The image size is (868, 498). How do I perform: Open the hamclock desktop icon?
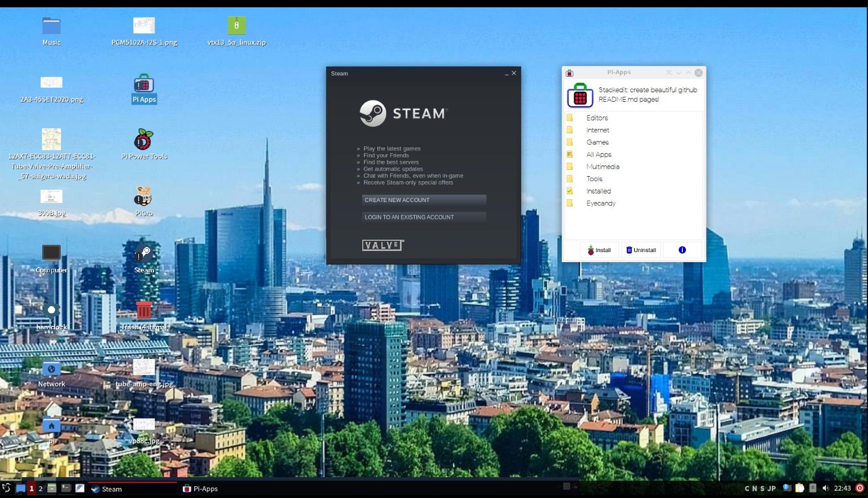click(51, 311)
